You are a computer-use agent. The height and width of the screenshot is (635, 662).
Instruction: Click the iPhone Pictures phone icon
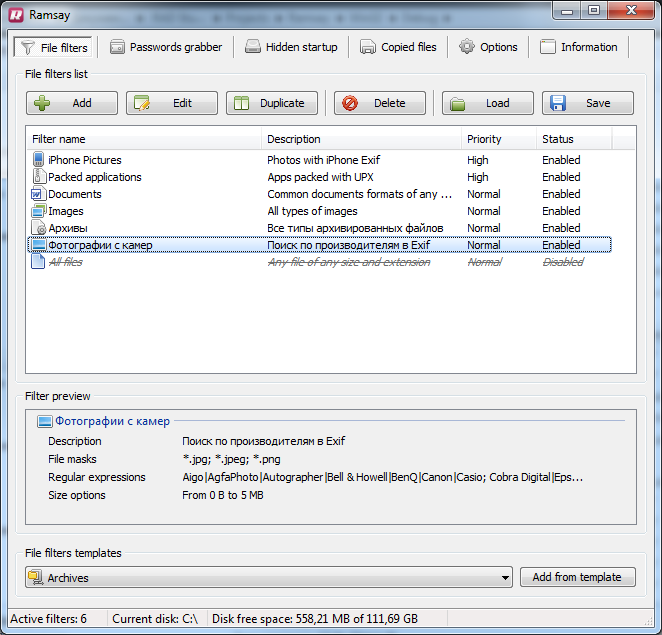click(38, 160)
